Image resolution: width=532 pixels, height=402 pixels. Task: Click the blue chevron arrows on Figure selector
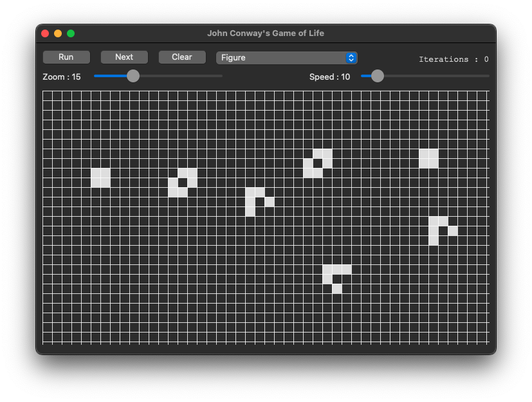click(351, 58)
